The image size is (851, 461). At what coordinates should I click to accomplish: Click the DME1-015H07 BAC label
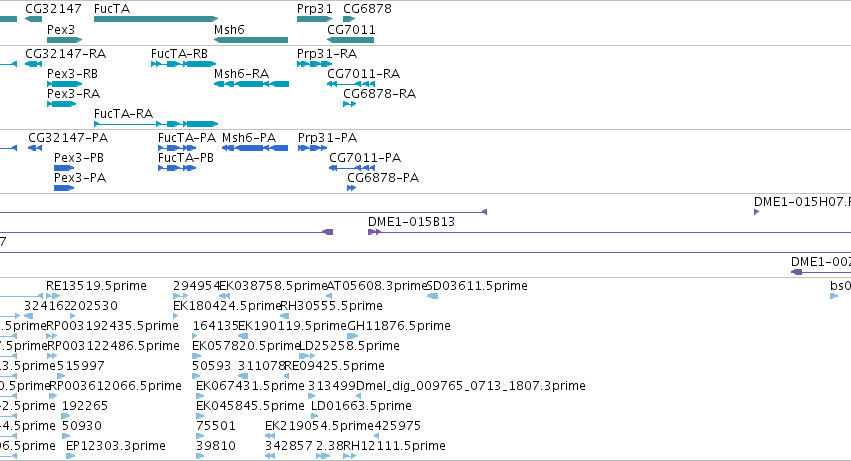click(802, 201)
